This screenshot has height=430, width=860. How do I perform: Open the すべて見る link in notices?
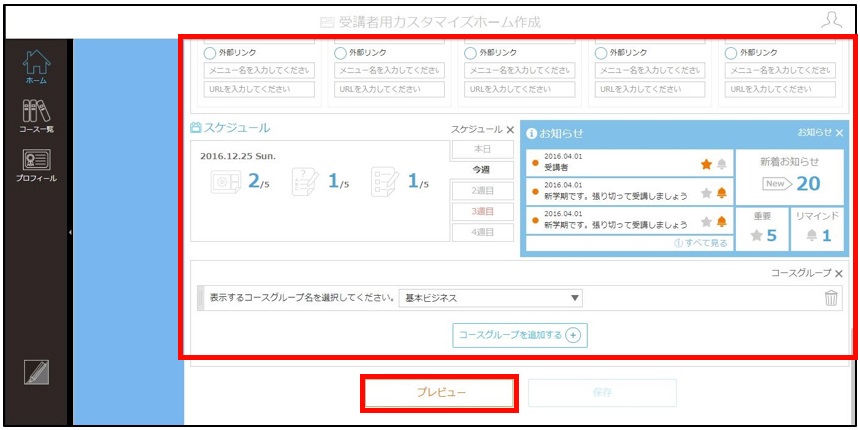click(701, 244)
